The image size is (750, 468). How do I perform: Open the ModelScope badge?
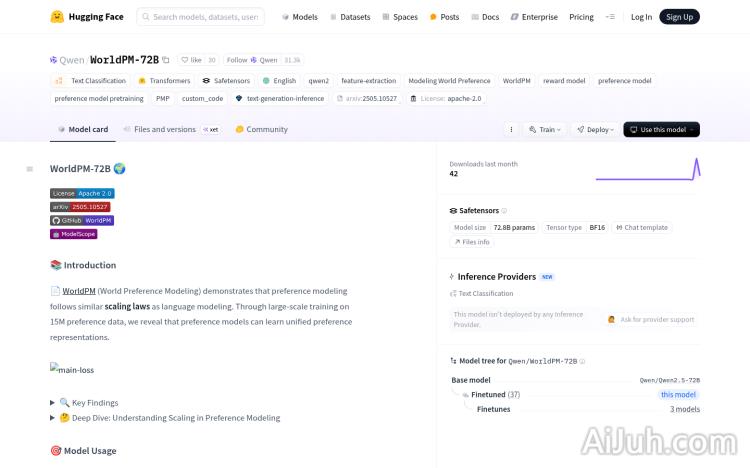[x=74, y=234]
